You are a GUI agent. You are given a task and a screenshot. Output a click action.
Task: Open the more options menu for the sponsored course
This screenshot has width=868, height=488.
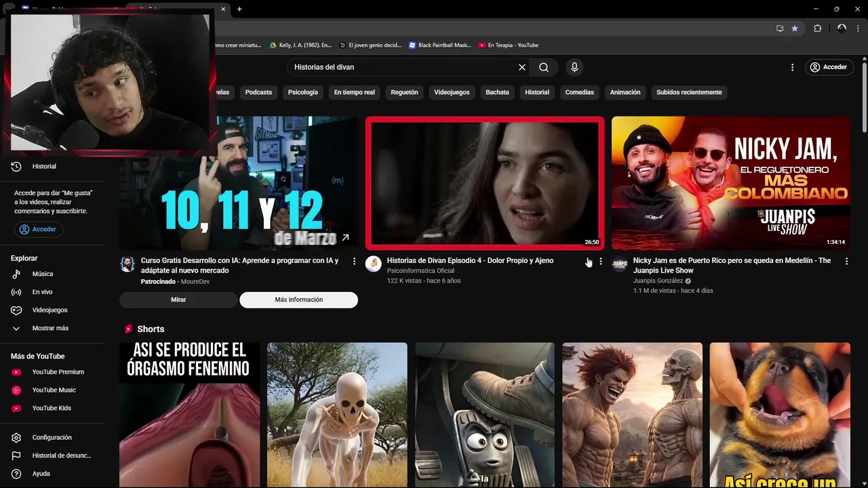tap(354, 261)
